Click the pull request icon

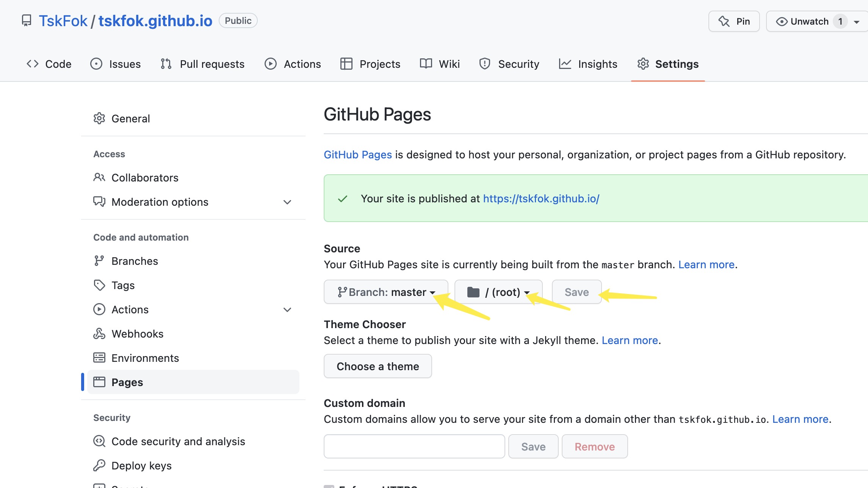[x=166, y=64]
